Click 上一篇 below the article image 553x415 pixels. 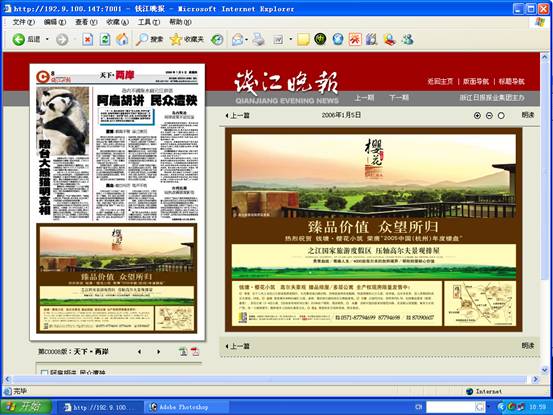[x=237, y=346]
